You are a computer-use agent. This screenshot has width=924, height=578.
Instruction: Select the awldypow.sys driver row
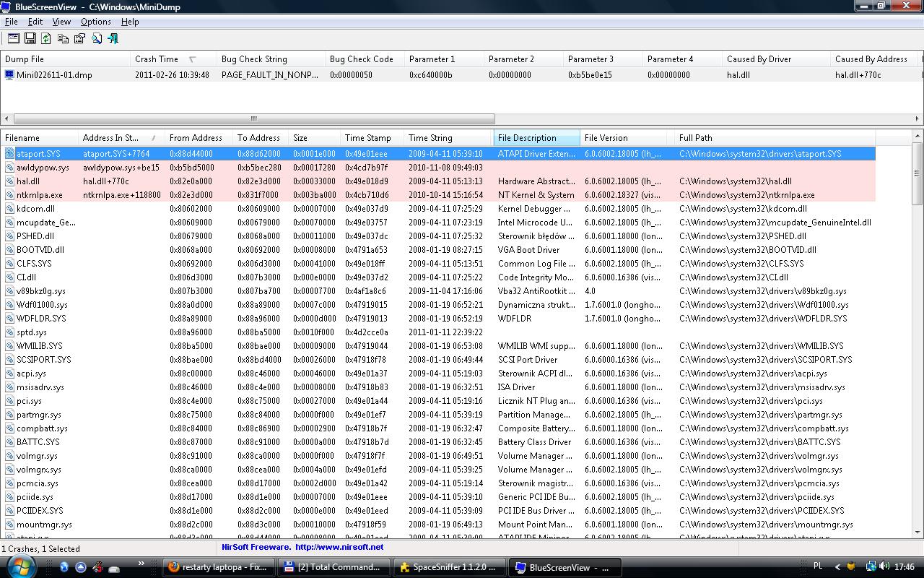coord(439,168)
